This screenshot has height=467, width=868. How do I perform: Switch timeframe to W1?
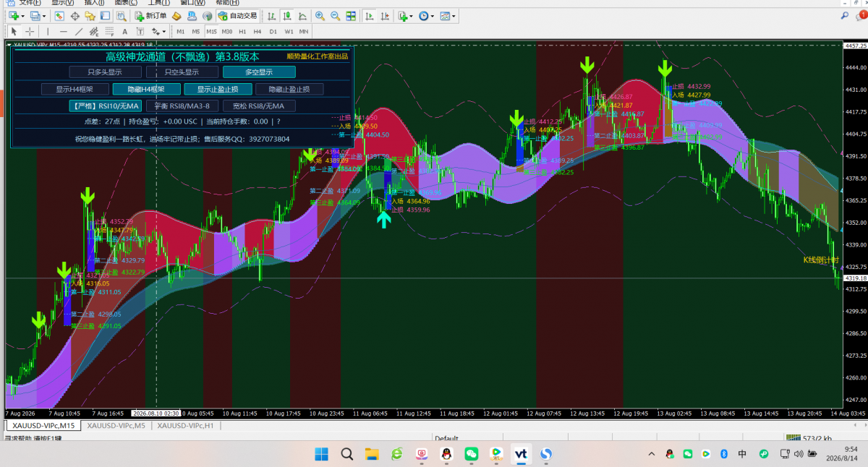click(289, 32)
